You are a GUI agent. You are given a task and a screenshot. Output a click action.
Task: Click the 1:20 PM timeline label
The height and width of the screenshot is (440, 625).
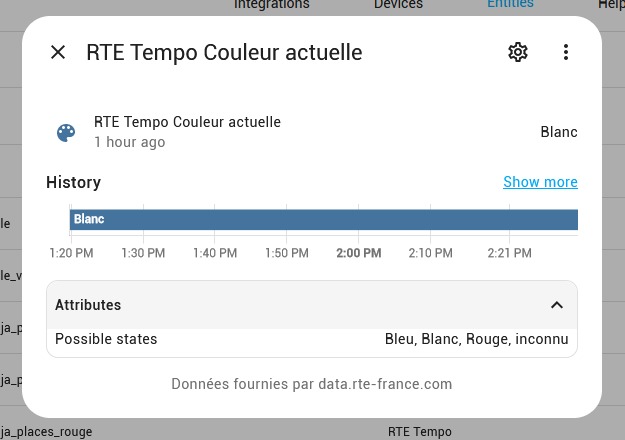pos(71,253)
